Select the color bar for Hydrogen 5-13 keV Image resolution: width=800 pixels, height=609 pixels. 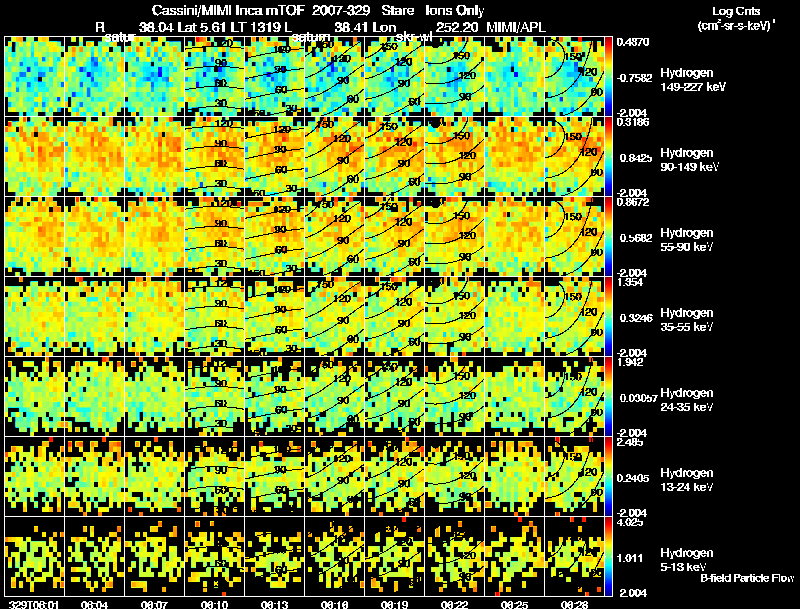click(x=609, y=556)
